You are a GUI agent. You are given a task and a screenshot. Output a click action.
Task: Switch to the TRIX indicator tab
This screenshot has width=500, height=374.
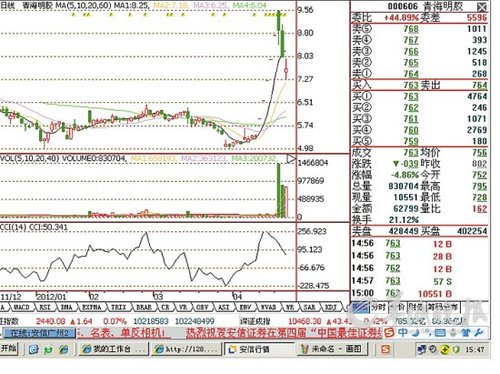[118, 307]
